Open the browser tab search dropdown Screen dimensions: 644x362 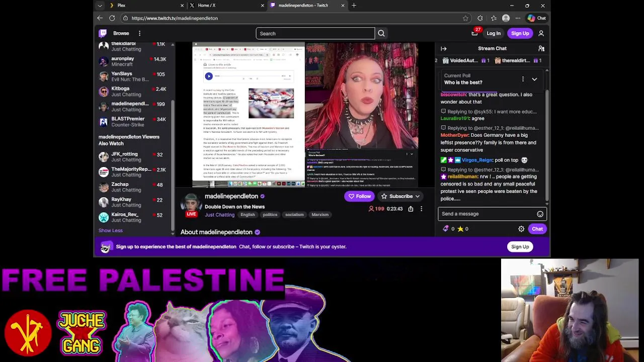click(100, 6)
